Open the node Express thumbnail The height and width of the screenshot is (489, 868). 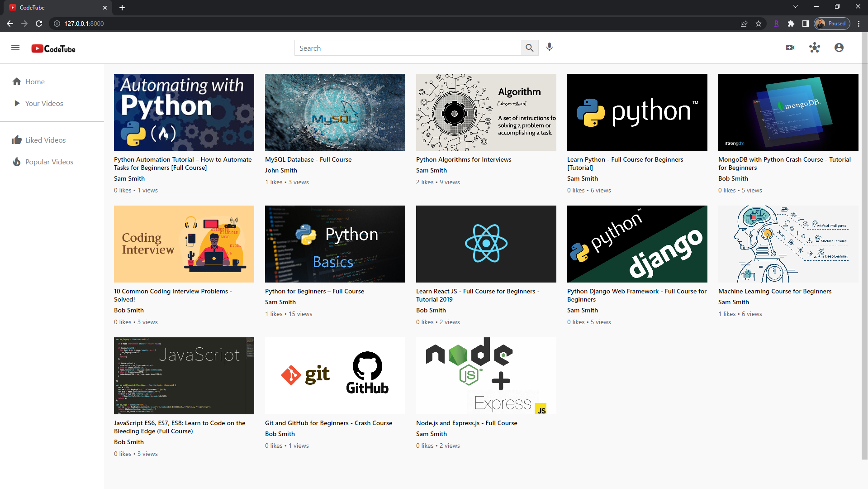486,376
